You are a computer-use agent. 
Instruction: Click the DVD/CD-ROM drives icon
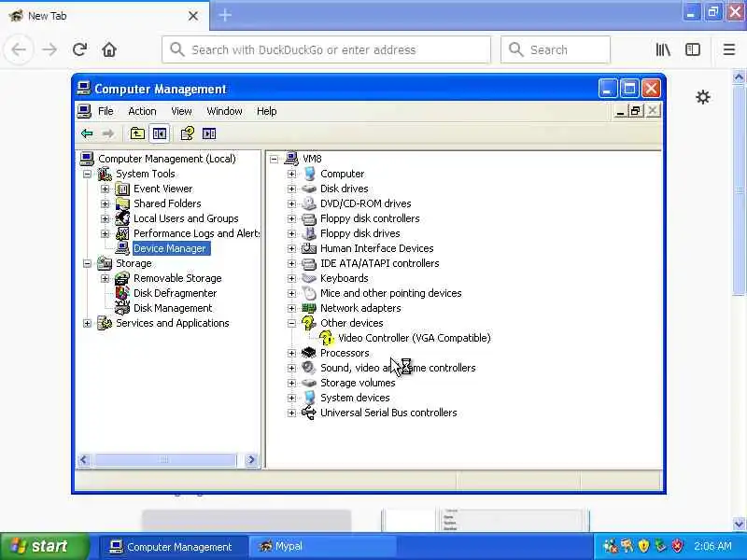309,203
